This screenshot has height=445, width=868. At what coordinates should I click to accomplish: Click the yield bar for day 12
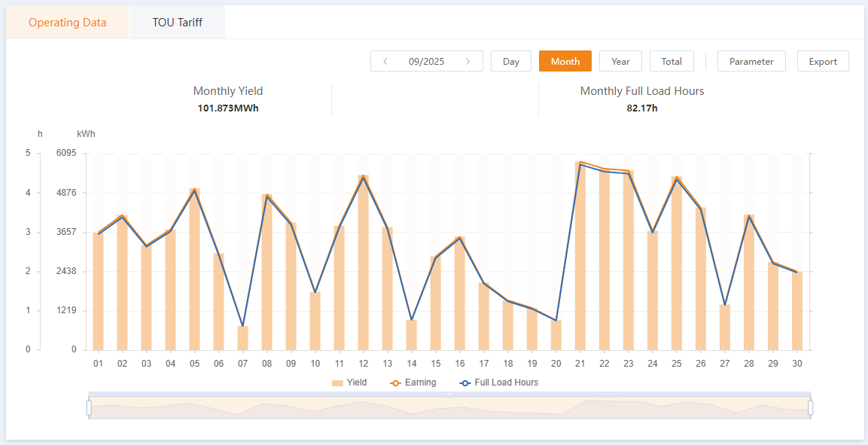[363, 264]
